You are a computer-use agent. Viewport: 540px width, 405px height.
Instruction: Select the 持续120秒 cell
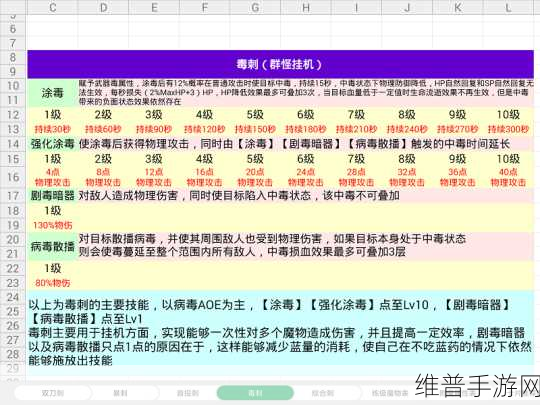pos(205,129)
